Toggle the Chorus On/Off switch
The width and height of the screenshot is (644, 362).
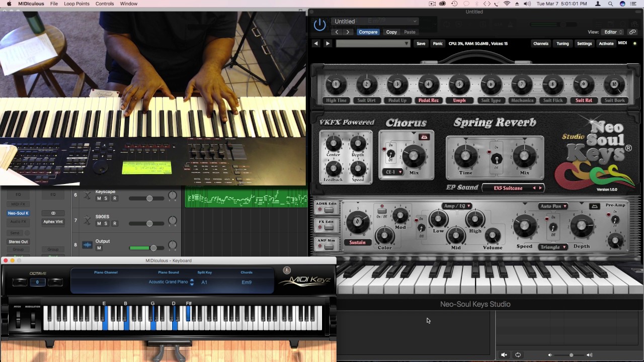[x=390, y=154]
